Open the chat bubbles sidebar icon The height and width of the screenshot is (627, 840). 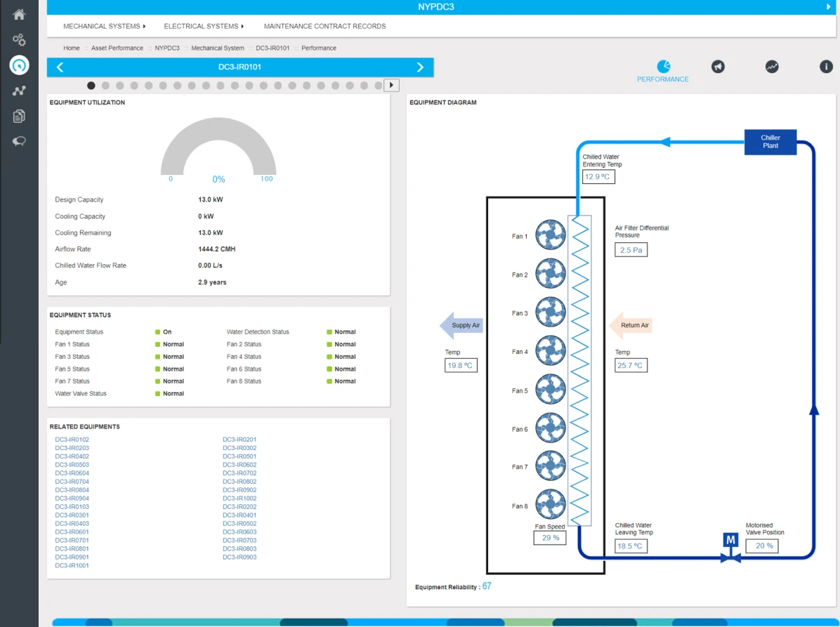click(x=19, y=141)
